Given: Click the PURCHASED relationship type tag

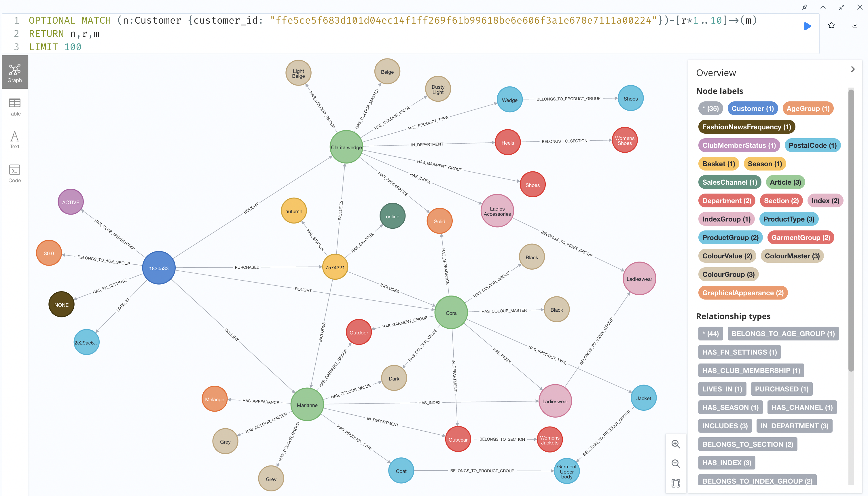Looking at the screenshot, I should (781, 389).
